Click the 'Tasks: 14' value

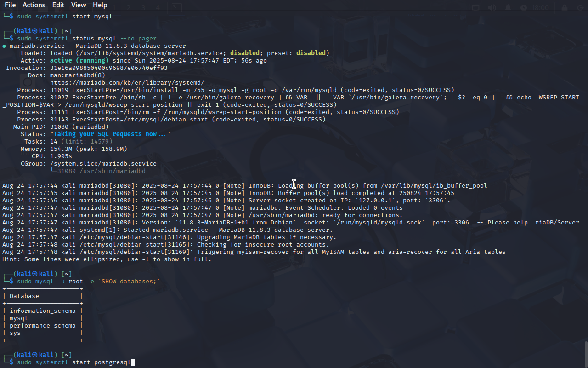pos(41,142)
